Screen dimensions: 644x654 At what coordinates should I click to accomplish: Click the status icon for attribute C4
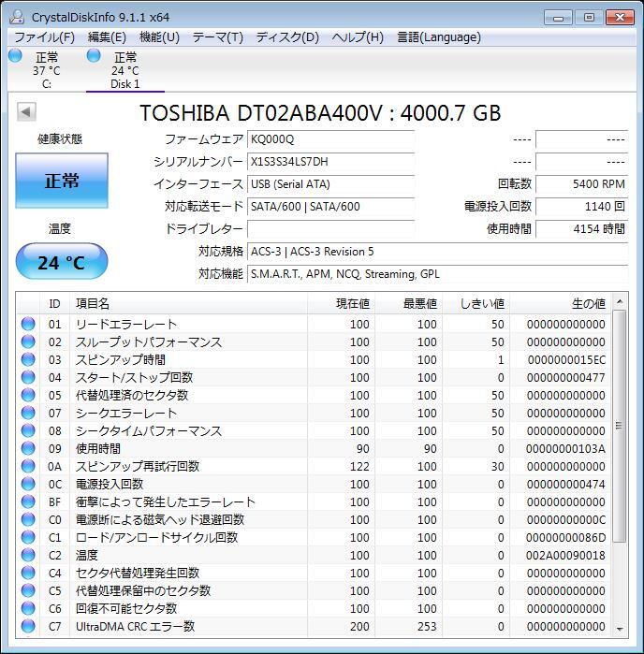(x=28, y=573)
